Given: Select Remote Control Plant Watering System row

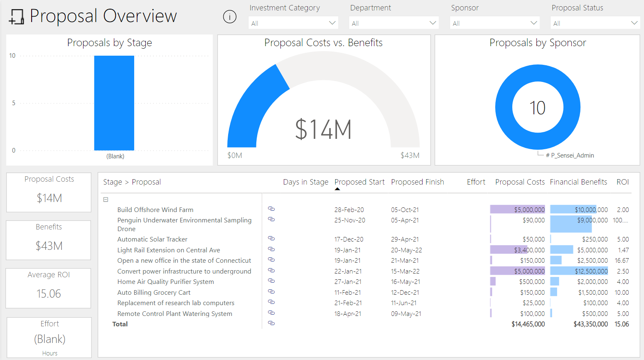Looking at the screenshot, I should coord(175,314).
